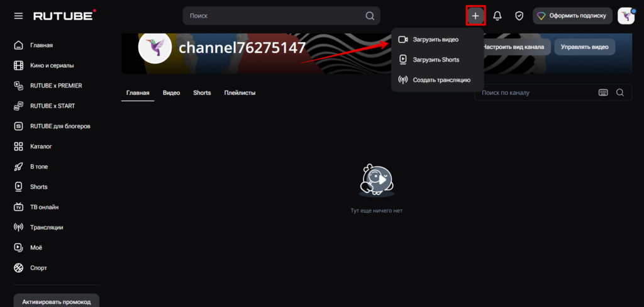Select Загрузить Shorts menu entry
The image size is (644, 307).
coord(438,60)
